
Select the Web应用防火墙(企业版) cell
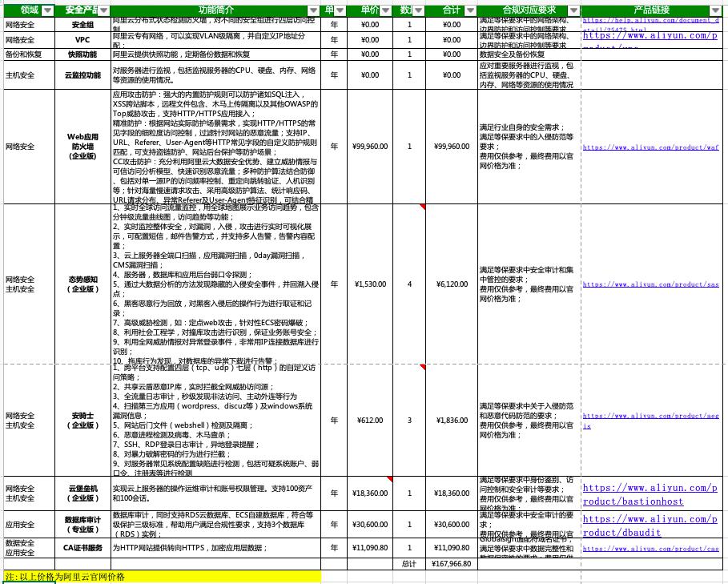click(x=82, y=147)
